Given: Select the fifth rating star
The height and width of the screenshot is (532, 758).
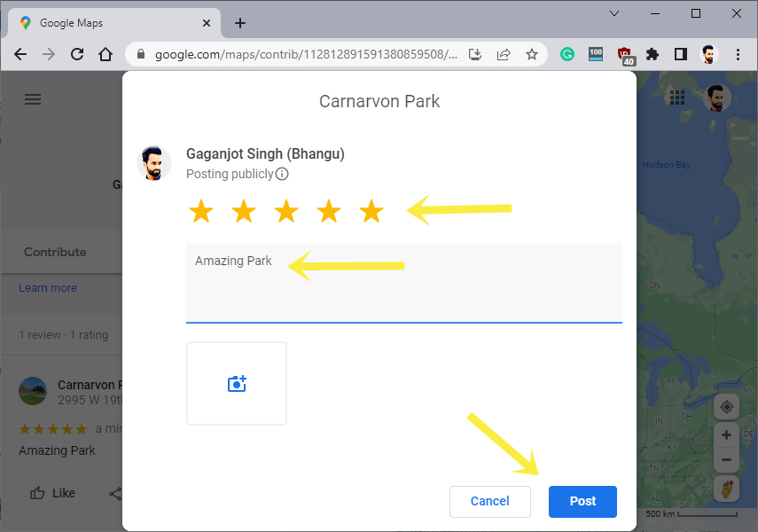Looking at the screenshot, I should 371,211.
